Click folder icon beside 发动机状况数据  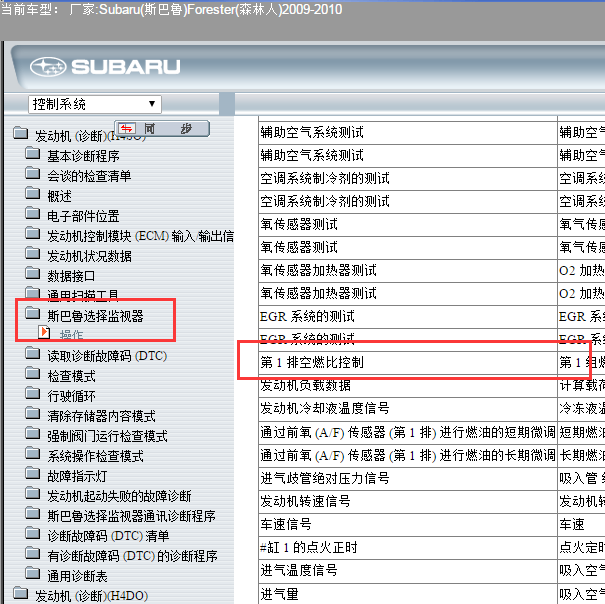pyautogui.click(x=33, y=254)
